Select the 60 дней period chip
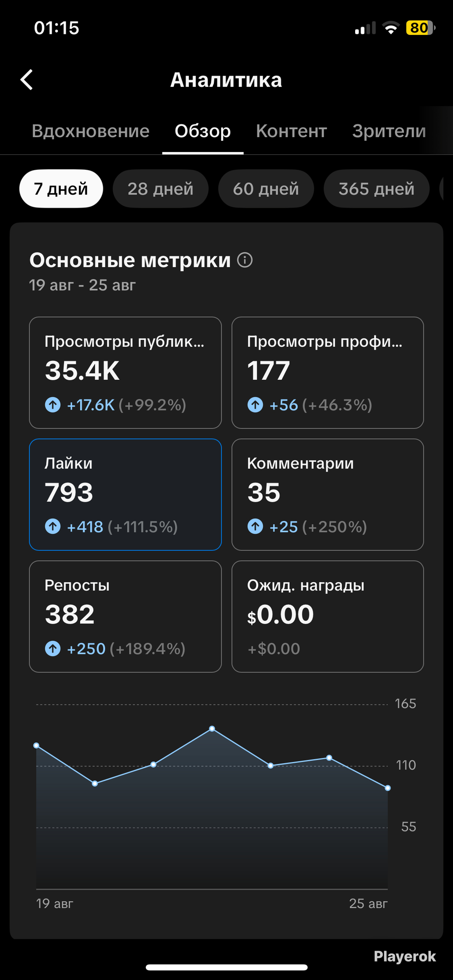Image resolution: width=453 pixels, height=980 pixels. point(266,189)
